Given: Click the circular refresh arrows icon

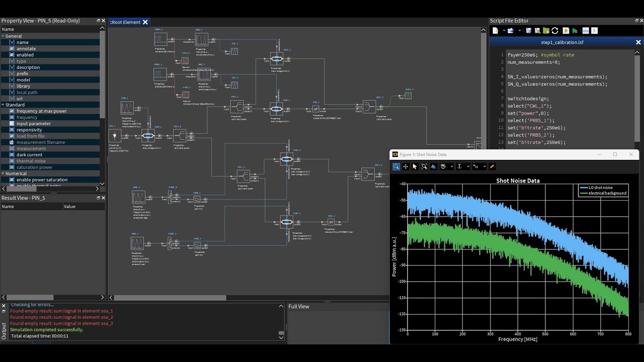Looking at the screenshot, I should click(555, 31).
